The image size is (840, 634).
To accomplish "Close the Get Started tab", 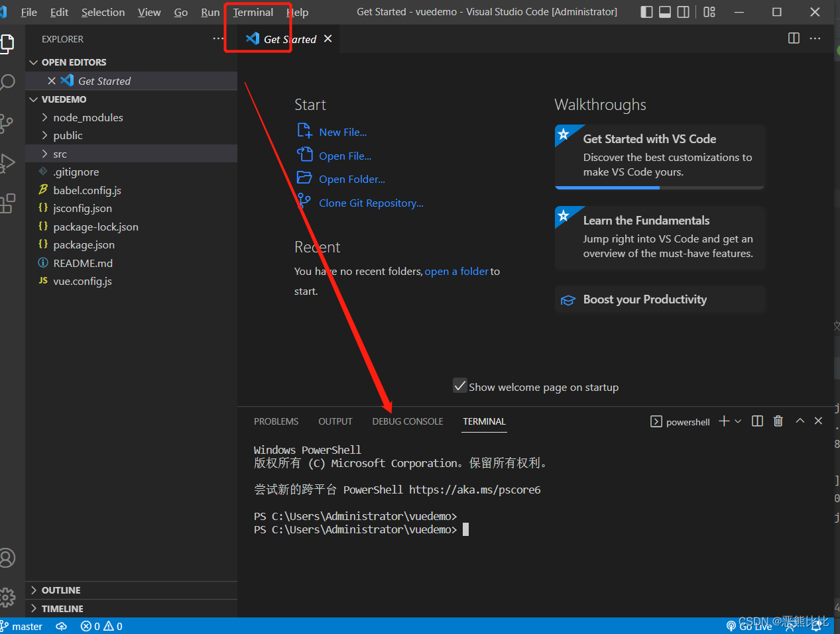I will pos(328,39).
